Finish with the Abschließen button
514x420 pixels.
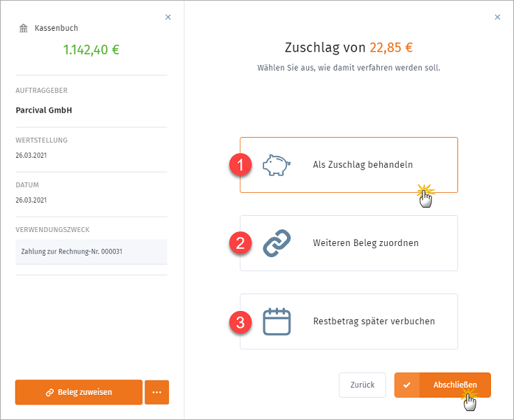(442, 385)
